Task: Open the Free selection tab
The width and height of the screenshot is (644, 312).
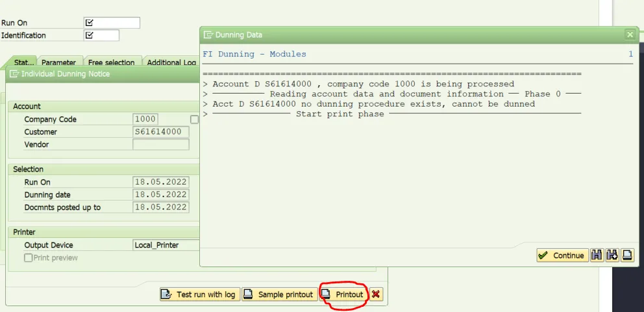Action: [111, 62]
